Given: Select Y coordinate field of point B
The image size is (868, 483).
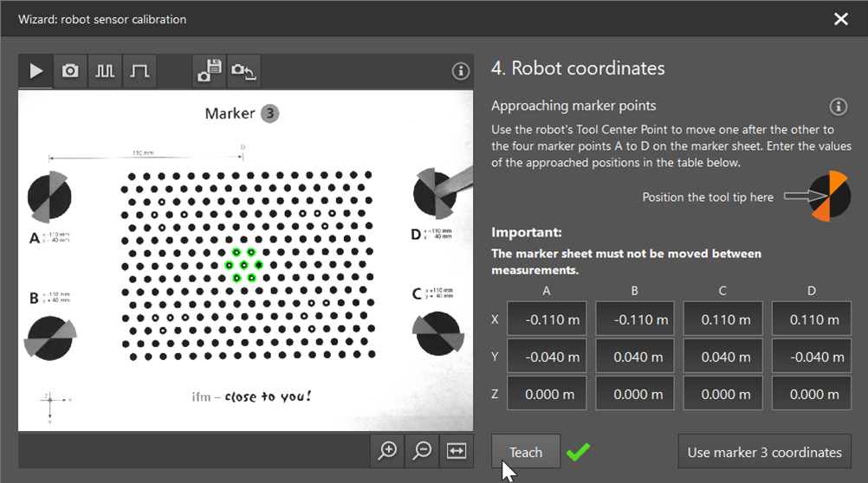Looking at the screenshot, I should [635, 357].
